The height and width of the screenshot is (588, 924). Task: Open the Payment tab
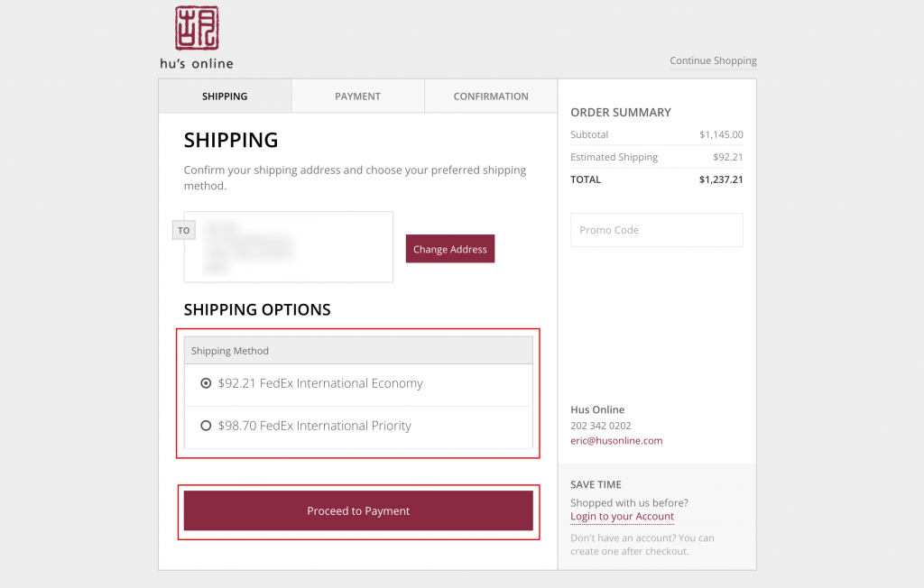(x=357, y=96)
